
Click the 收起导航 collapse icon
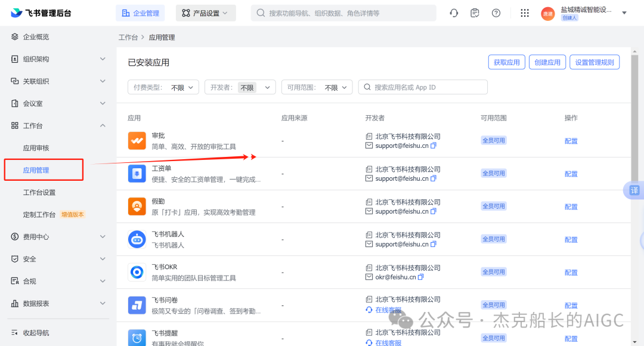(x=15, y=332)
